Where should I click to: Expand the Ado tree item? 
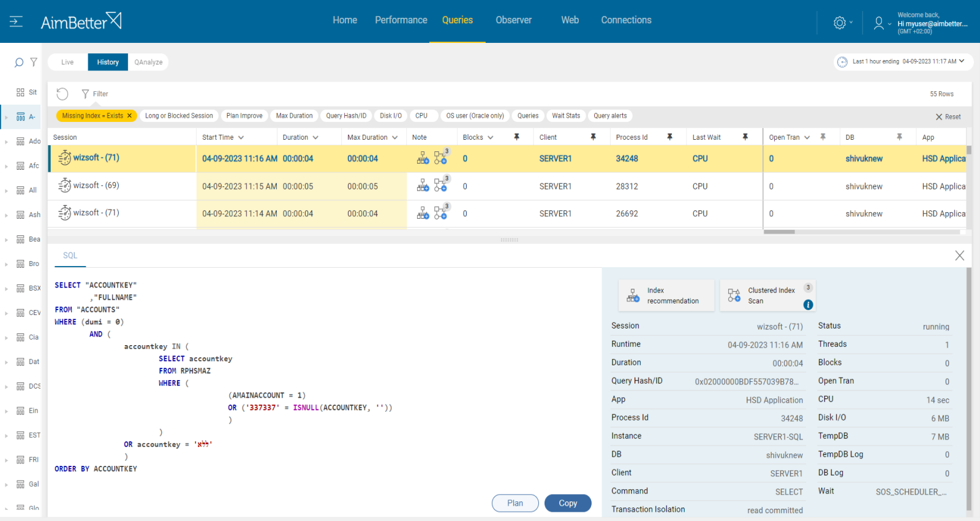[x=6, y=142]
